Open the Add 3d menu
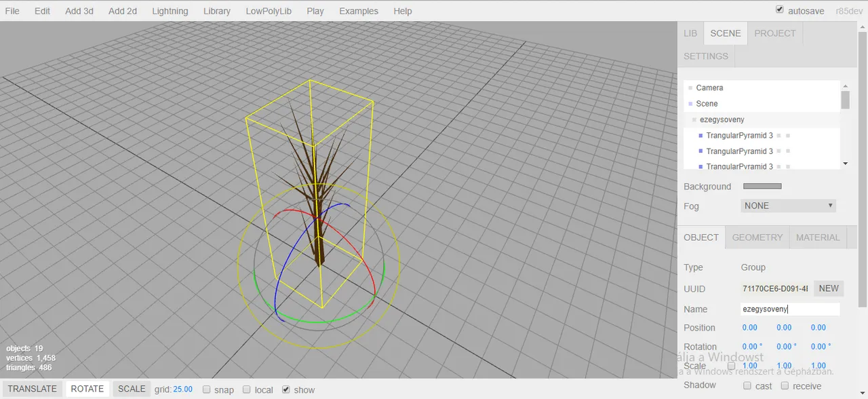868x399 pixels. 79,11
